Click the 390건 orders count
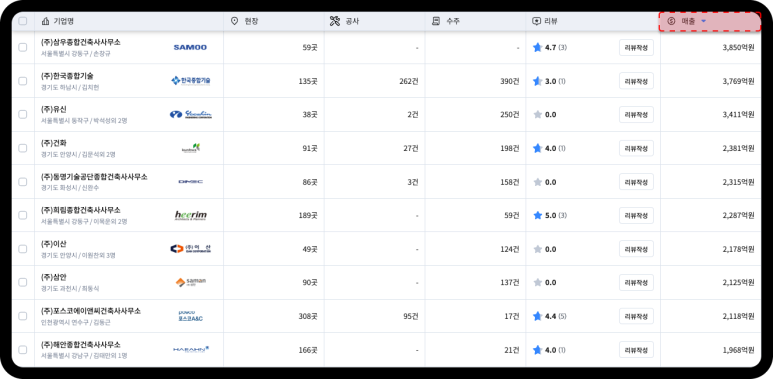The image size is (773, 379). point(510,81)
